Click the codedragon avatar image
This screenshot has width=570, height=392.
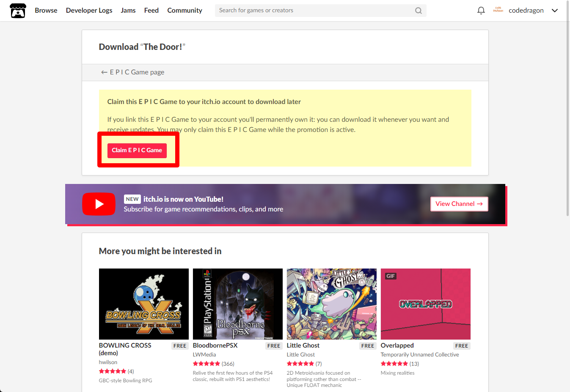[x=498, y=10]
